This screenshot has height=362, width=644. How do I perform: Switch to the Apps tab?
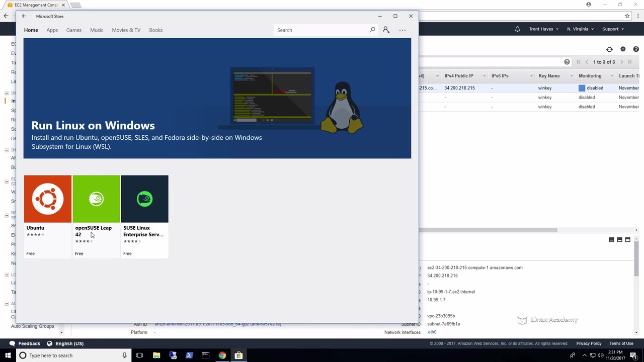(52, 30)
